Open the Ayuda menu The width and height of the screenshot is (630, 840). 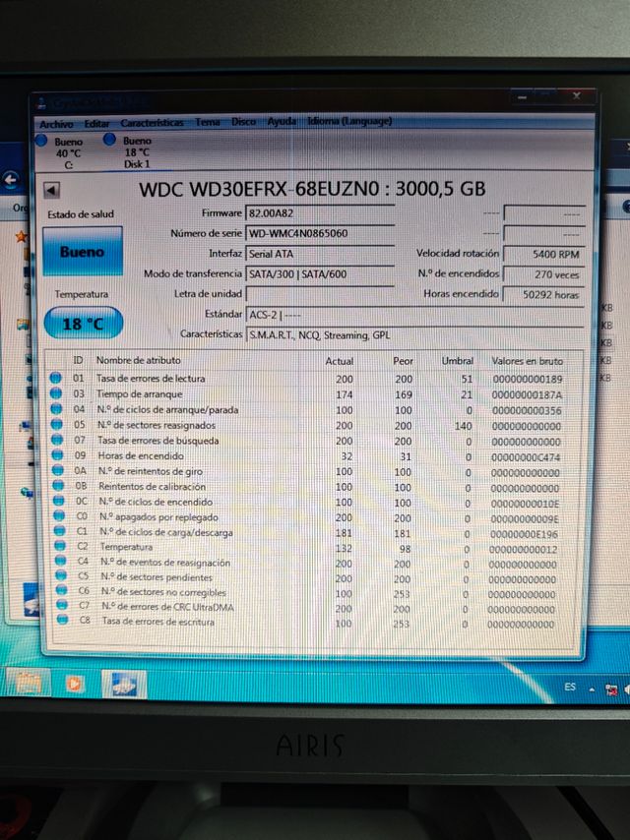282,121
